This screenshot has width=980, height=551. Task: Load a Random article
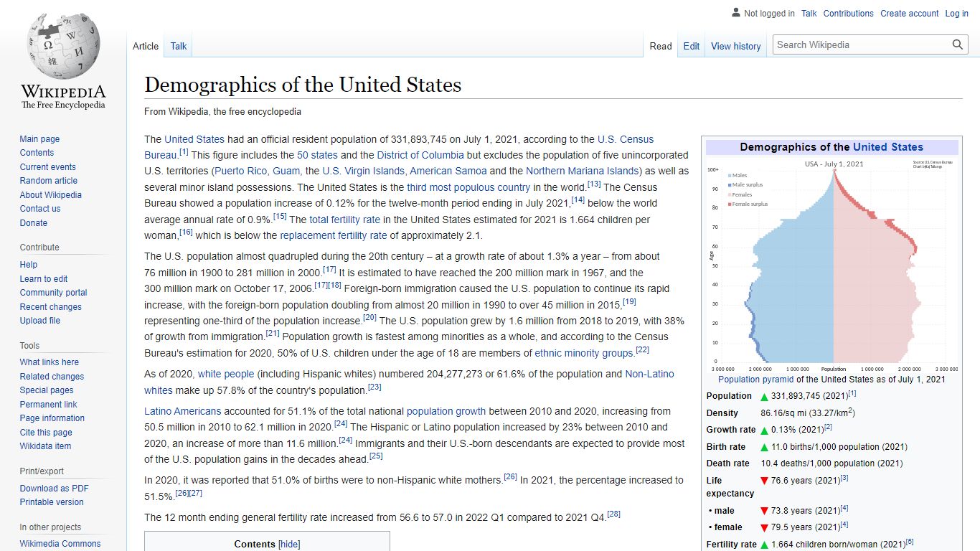48,181
